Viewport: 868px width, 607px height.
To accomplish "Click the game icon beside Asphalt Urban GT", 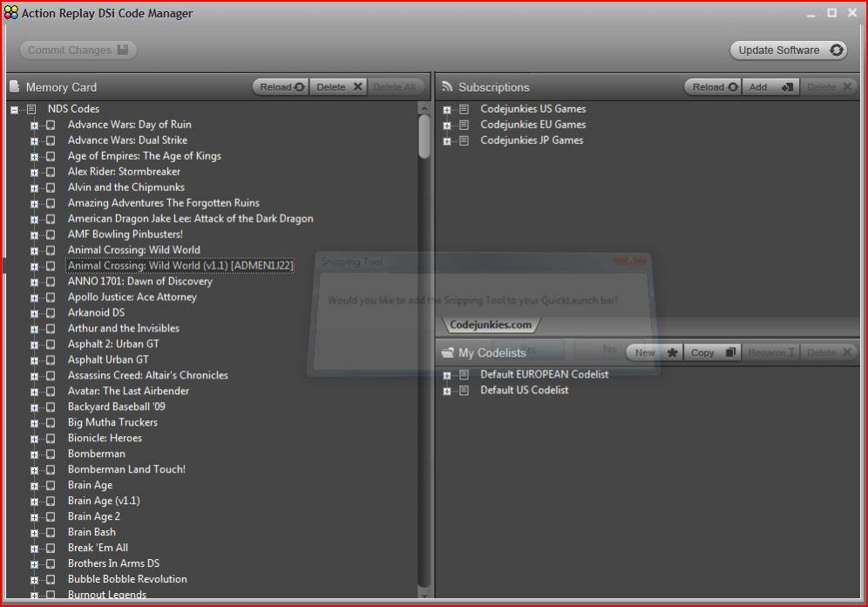I will coord(51,360).
